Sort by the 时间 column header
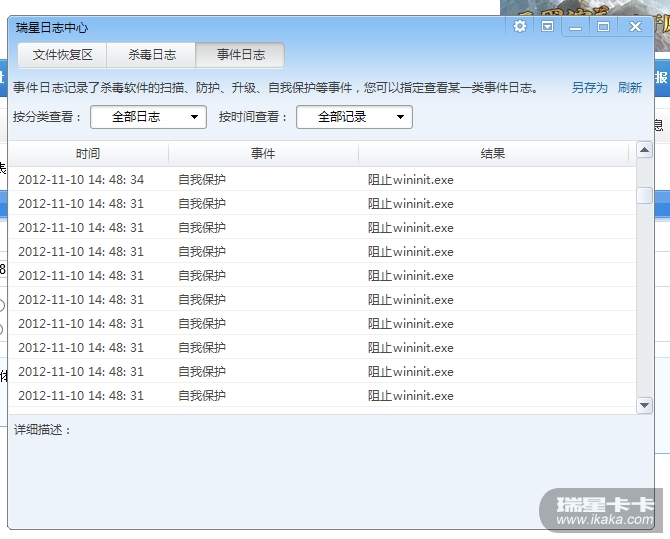This screenshot has width=670, height=539. click(88, 153)
